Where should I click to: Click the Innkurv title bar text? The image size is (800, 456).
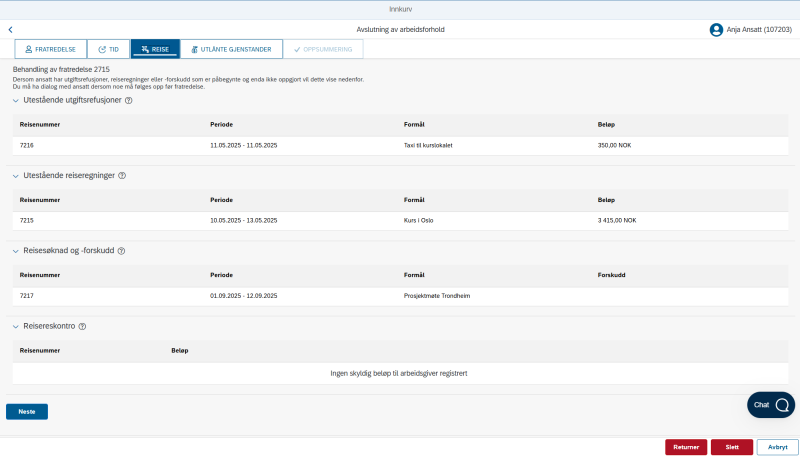[401, 10]
